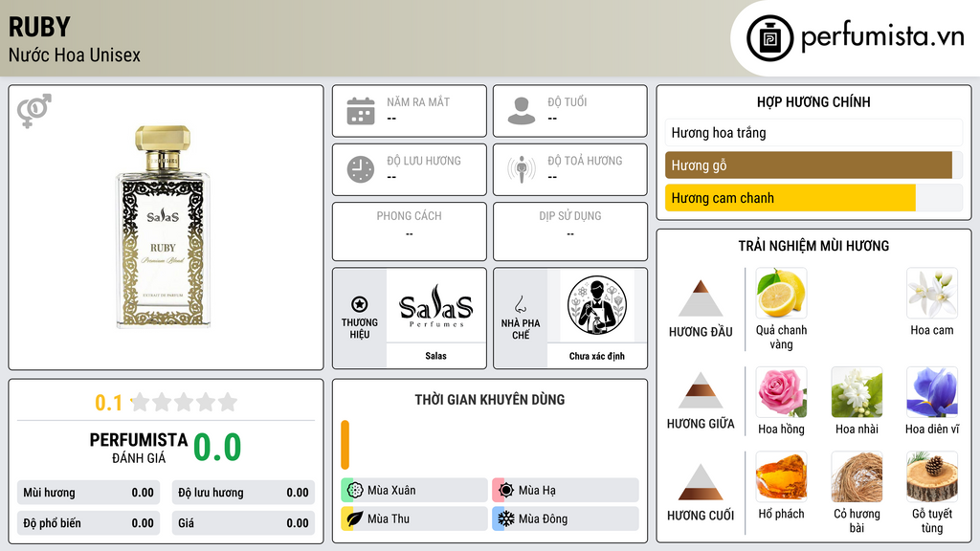The height and width of the screenshot is (551, 980).
Task: Click the leaf icon for Mùa Thu
Action: pyautogui.click(x=354, y=518)
